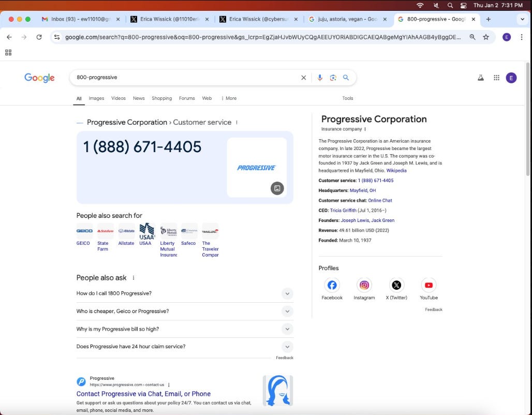Open the Google account avatar
Screen dimensions: 532x415
coord(511,78)
